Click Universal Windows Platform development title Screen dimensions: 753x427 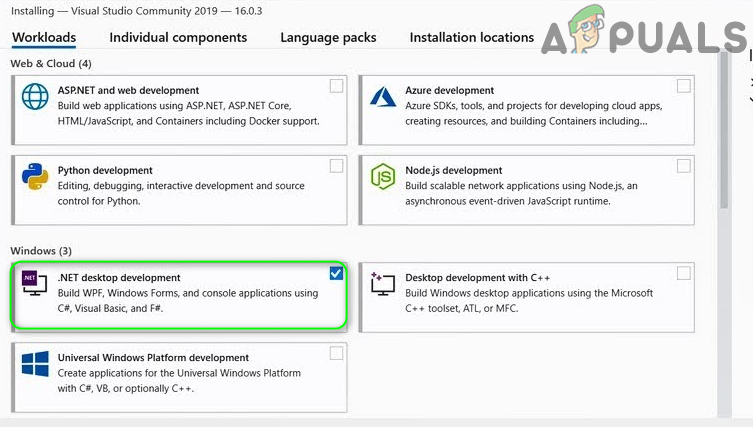tap(153, 358)
